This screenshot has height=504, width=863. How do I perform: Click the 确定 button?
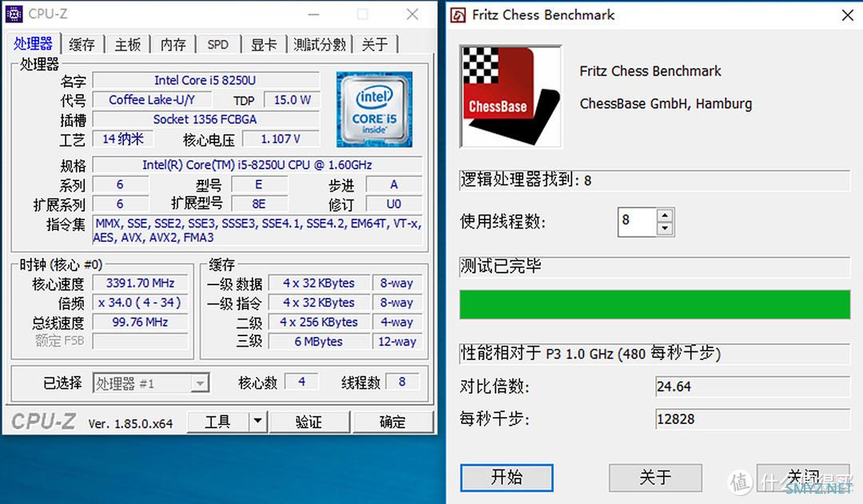[393, 422]
